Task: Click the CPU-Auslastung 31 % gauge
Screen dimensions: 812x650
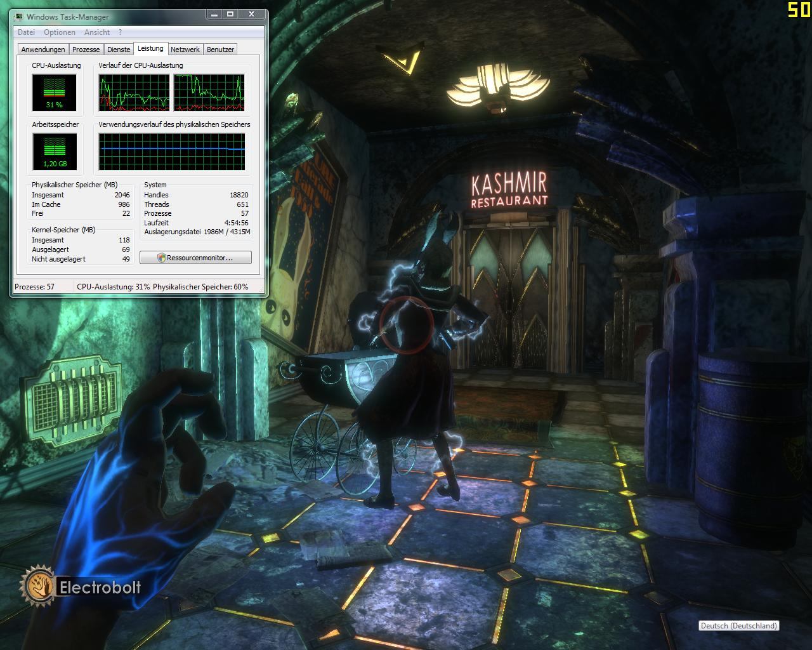Action: (x=54, y=93)
